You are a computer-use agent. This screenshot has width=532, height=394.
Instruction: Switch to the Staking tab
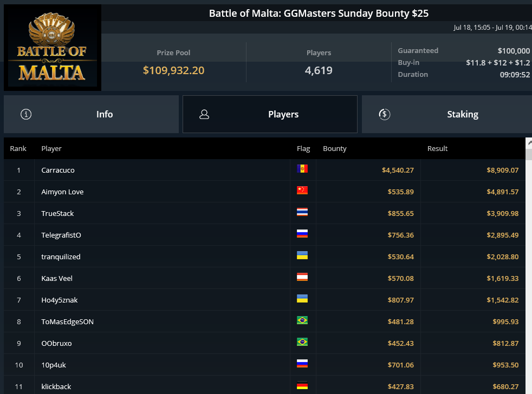point(447,114)
